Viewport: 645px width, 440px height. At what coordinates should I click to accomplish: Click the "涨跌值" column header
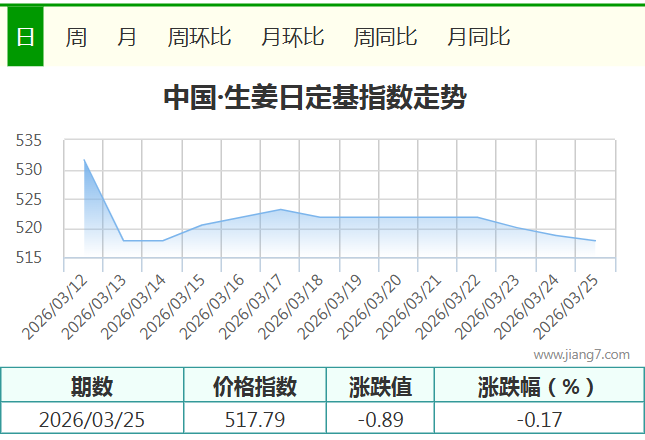(x=380, y=386)
